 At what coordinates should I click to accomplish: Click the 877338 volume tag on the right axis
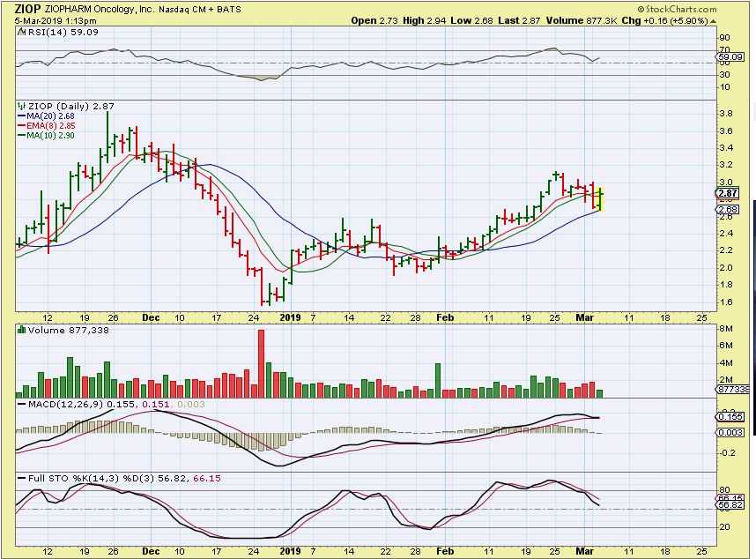click(x=733, y=389)
